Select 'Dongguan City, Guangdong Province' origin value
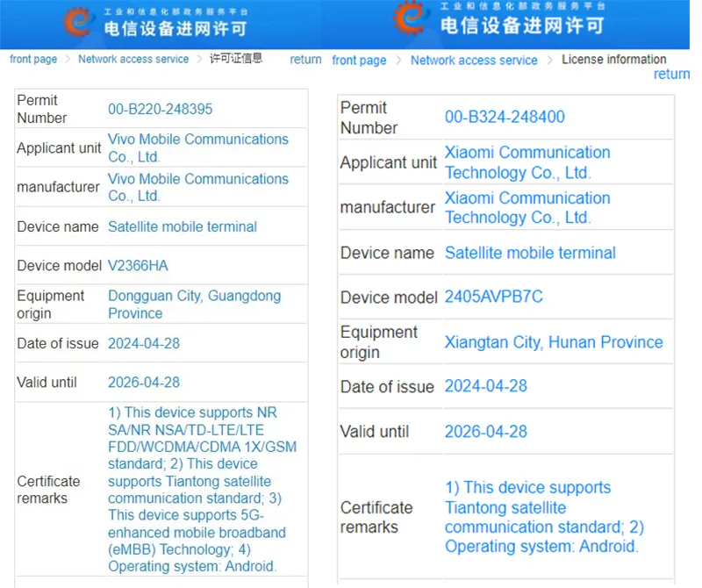The image size is (702, 588). [x=194, y=305]
